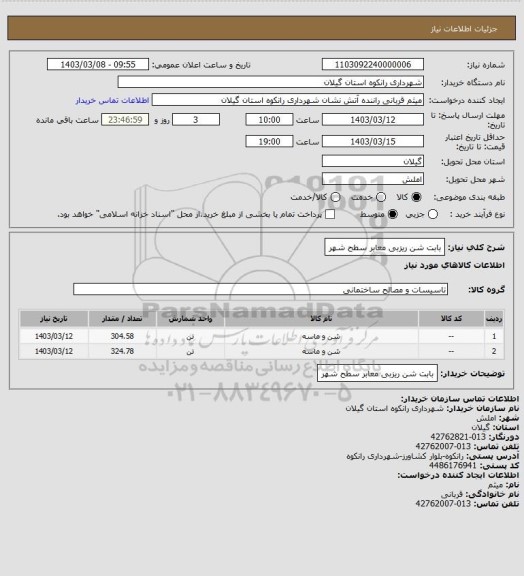
Task: Click the validity time field 19:00
Action: pos(269,141)
